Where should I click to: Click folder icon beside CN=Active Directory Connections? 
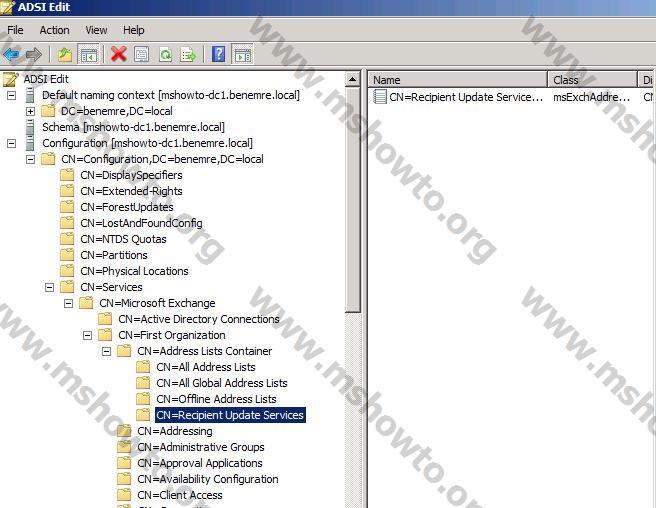point(105,319)
